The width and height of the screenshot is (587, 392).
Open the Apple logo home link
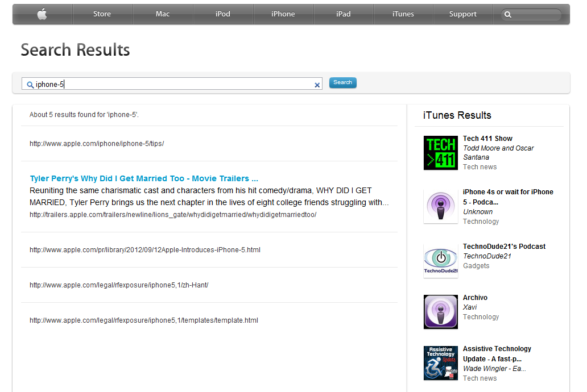pos(42,14)
